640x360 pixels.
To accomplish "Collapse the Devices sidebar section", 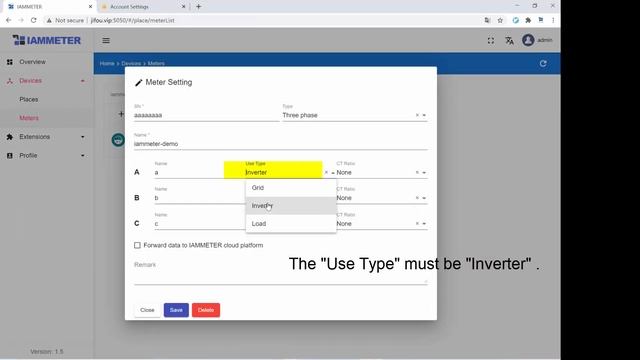I will pyautogui.click(x=82, y=81).
